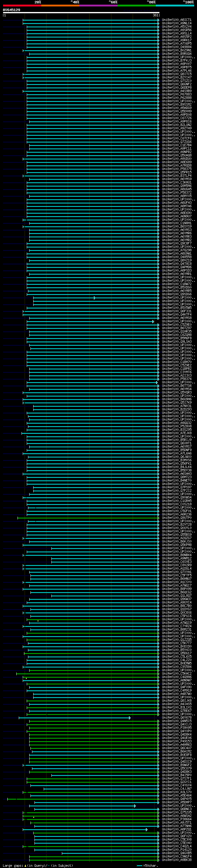197x868 pixels.
Task: Select the UniRef100_A6R236 label
Action: (x=177, y=514)
